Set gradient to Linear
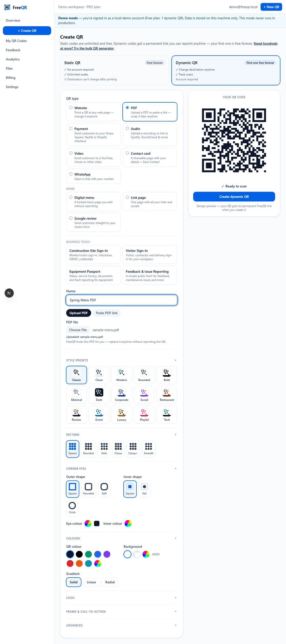Viewport: 286px width, 644px height. click(91, 582)
